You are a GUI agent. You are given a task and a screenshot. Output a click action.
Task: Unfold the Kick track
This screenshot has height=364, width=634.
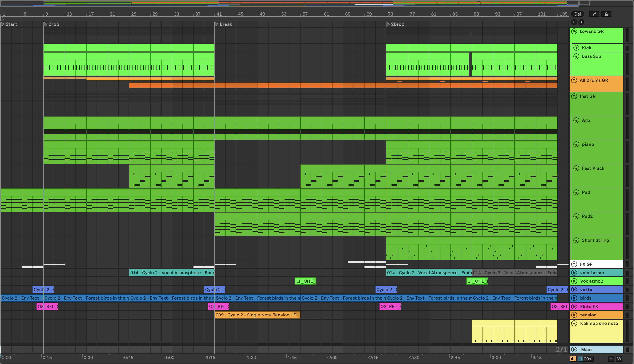pos(576,48)
